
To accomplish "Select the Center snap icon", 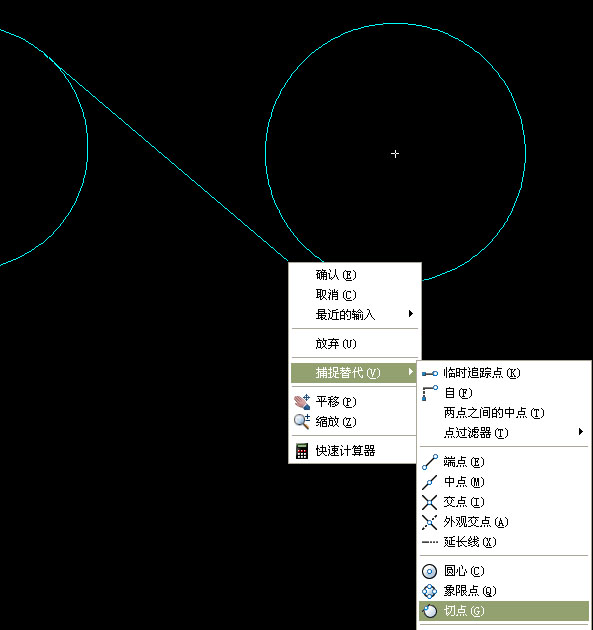I will tap(429, 571).
